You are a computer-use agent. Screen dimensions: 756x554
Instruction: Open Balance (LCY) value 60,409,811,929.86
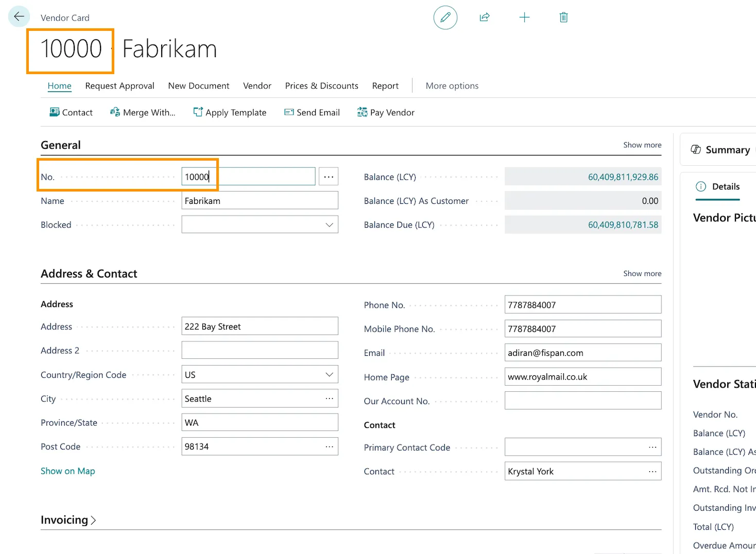coord(623,177)
